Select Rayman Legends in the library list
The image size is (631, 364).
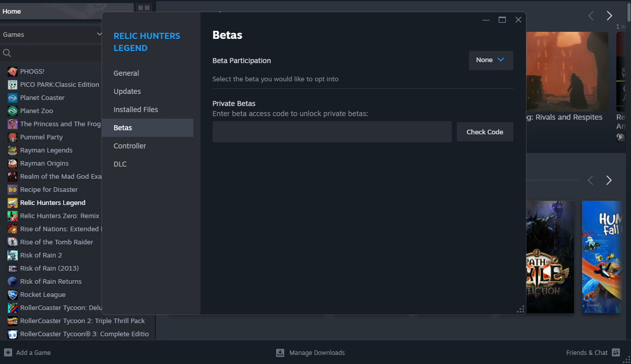pos(46,150)
